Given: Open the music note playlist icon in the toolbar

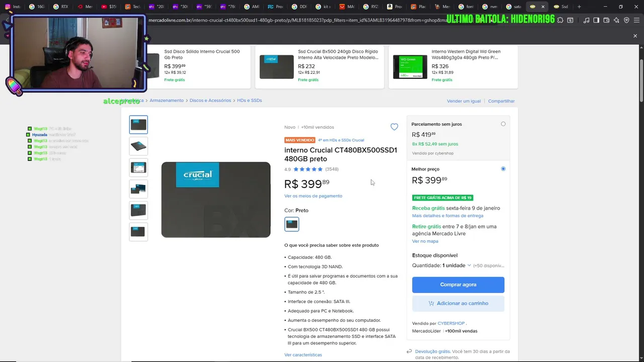Looking at the screenshot, I should click(x=586, y=20).
